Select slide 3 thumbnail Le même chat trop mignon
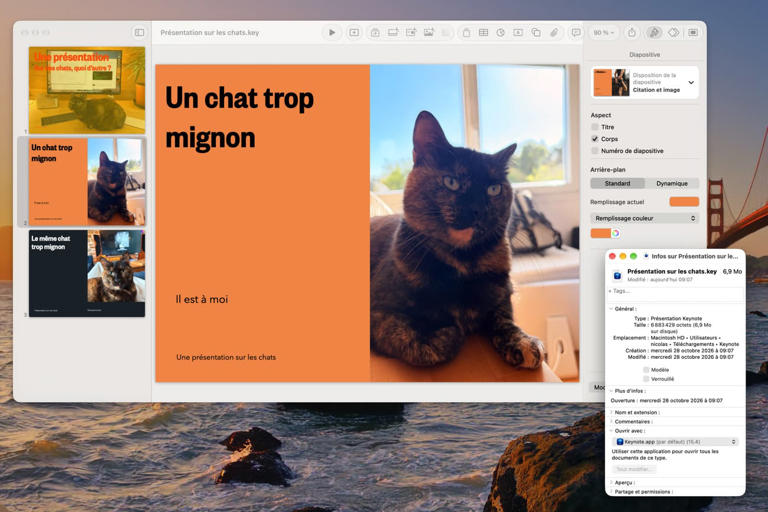 (x=87, y=273)
